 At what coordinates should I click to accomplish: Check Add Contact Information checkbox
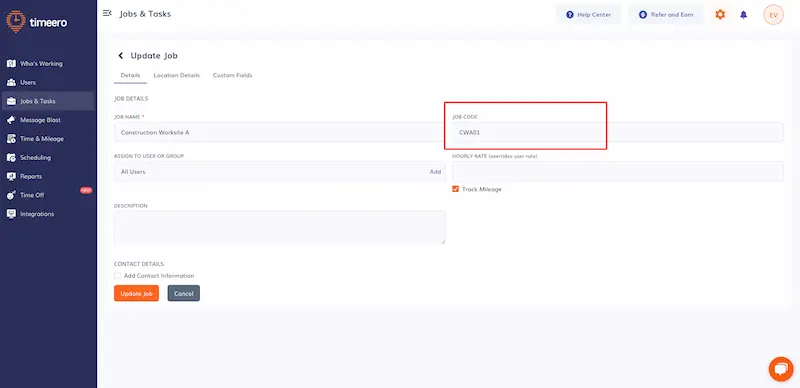point(118,276)
